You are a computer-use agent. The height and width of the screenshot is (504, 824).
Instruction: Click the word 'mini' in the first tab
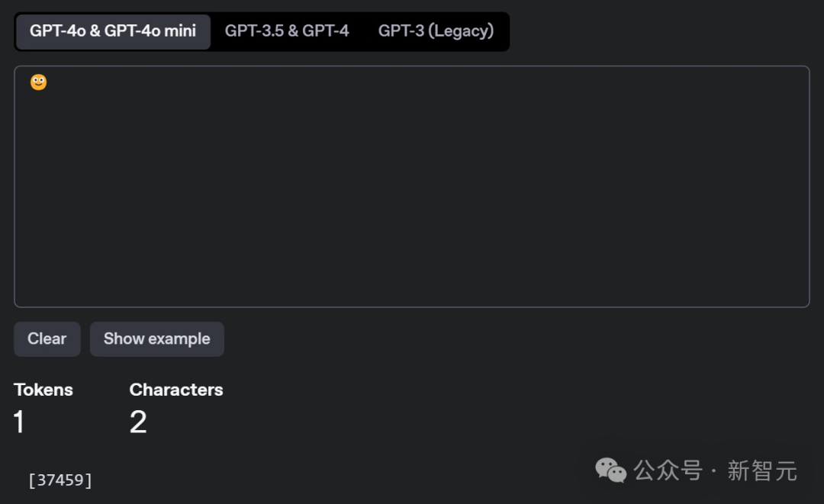point(180,31)
